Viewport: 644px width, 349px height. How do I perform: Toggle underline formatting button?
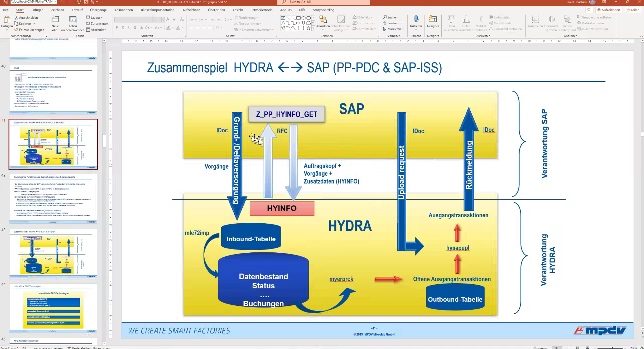click(129, 28)
